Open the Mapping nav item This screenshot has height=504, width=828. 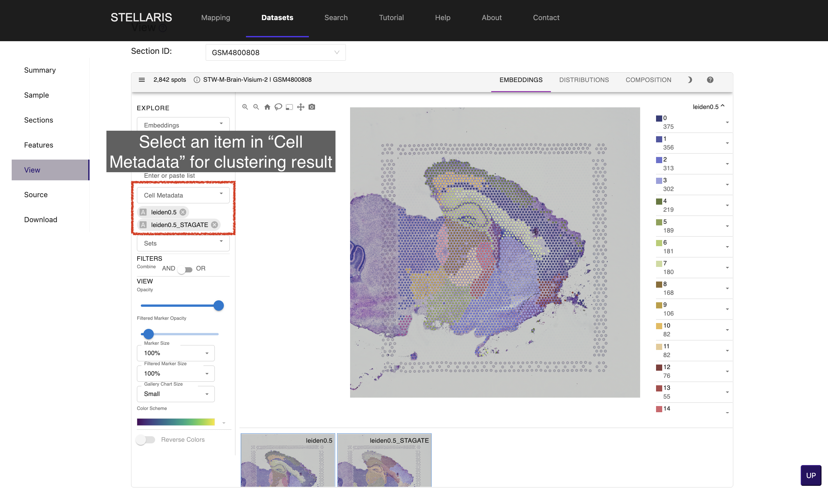(216, 18)
